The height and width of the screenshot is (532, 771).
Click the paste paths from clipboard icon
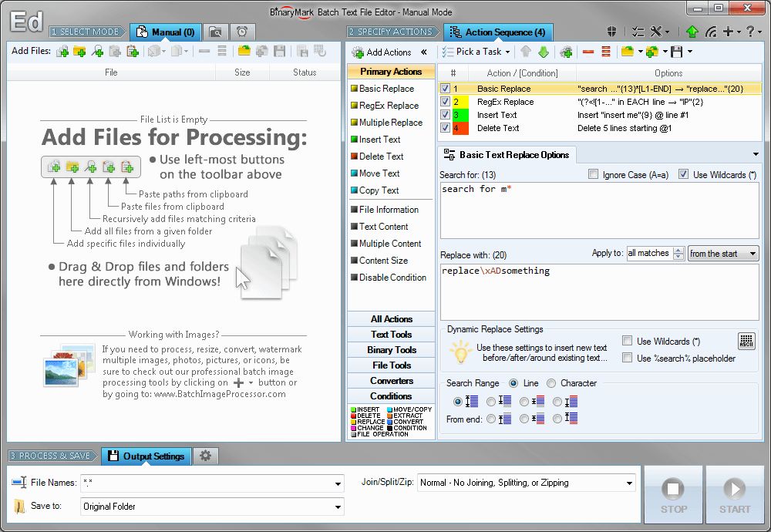point(133,51)
